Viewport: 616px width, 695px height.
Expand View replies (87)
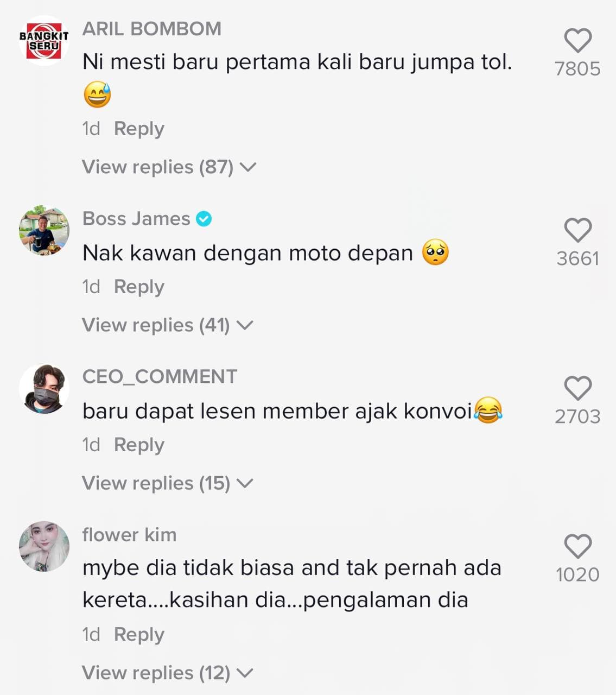169,167
